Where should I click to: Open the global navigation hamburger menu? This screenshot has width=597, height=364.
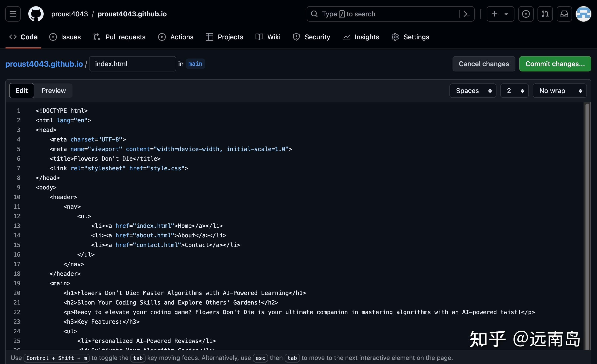pyautogui.click(x=13, y=14)
